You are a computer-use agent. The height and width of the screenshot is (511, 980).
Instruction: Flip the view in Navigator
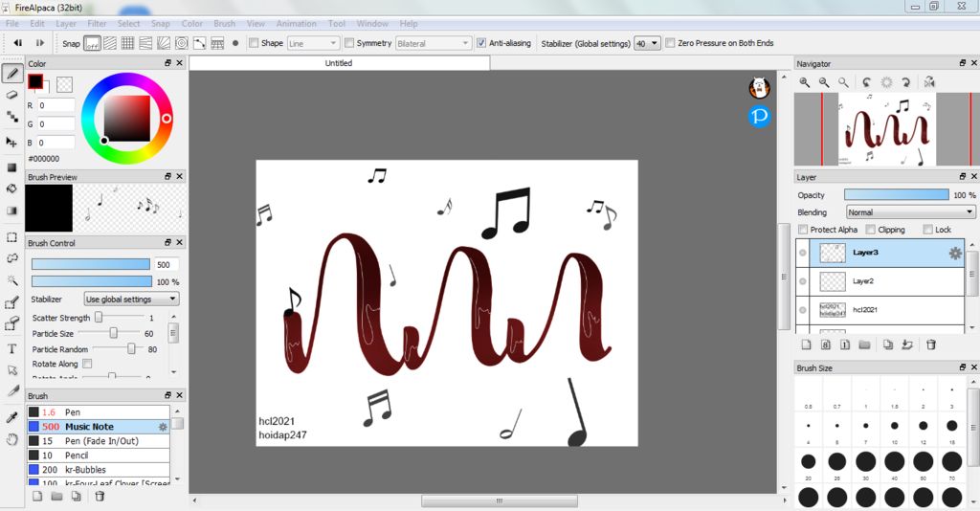pos(929,82)
